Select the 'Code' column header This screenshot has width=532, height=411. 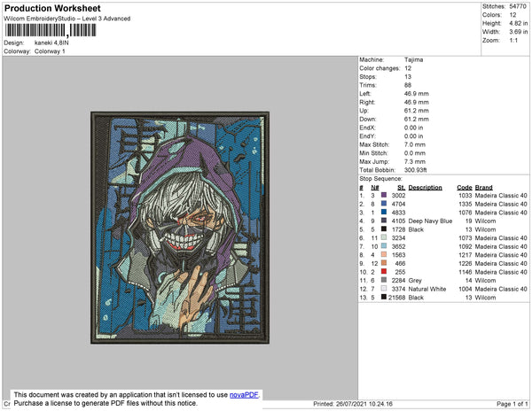(465, 188)
